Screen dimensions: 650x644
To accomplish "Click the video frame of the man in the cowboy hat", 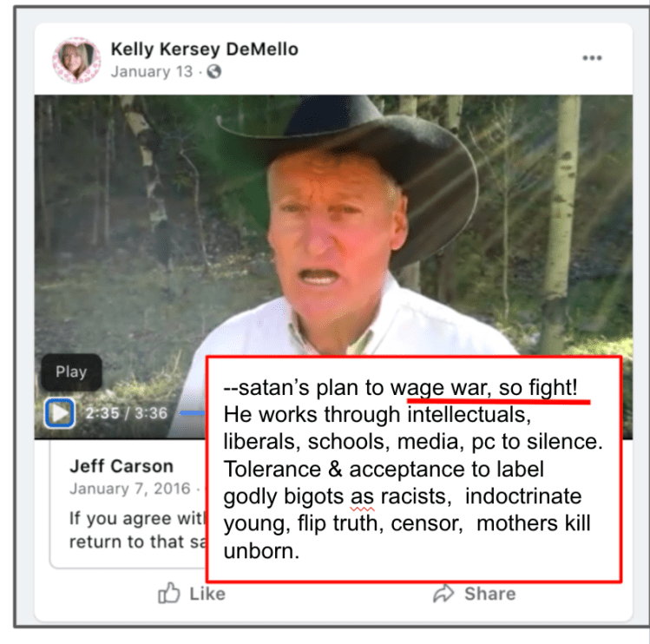I will pyautogui.click(x=333, y=224).
